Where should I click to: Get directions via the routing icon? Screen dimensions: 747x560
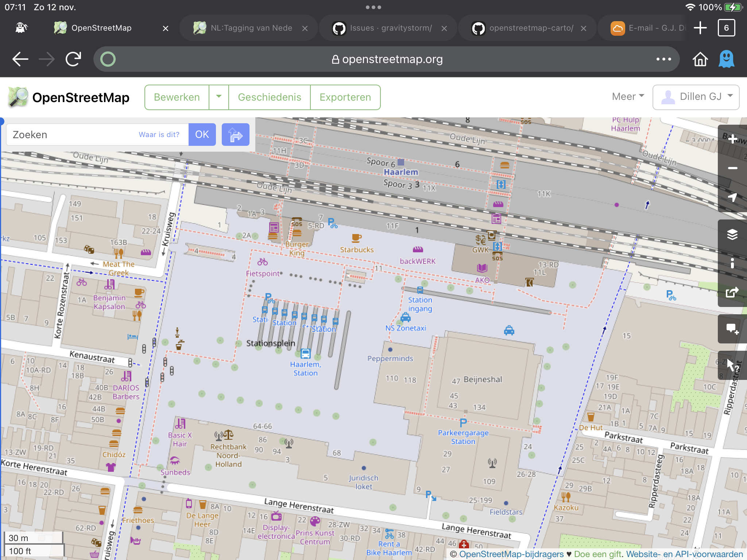click(235, 134)
